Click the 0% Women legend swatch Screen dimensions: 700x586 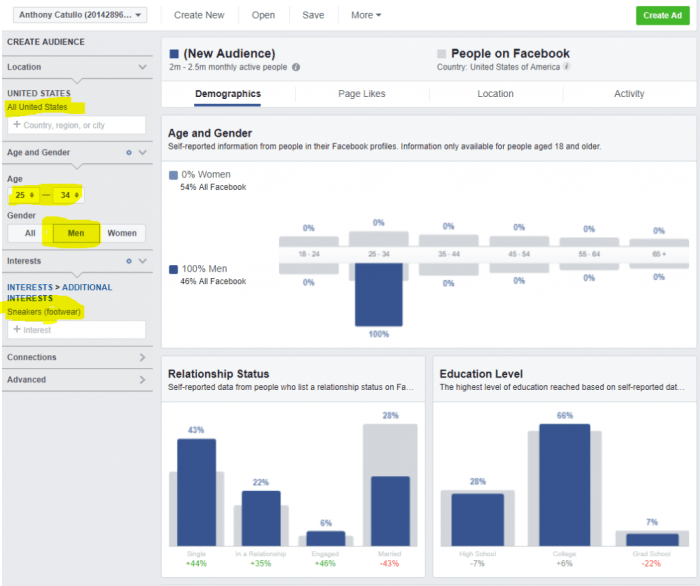pyautogui.click(x=174, y=175)
